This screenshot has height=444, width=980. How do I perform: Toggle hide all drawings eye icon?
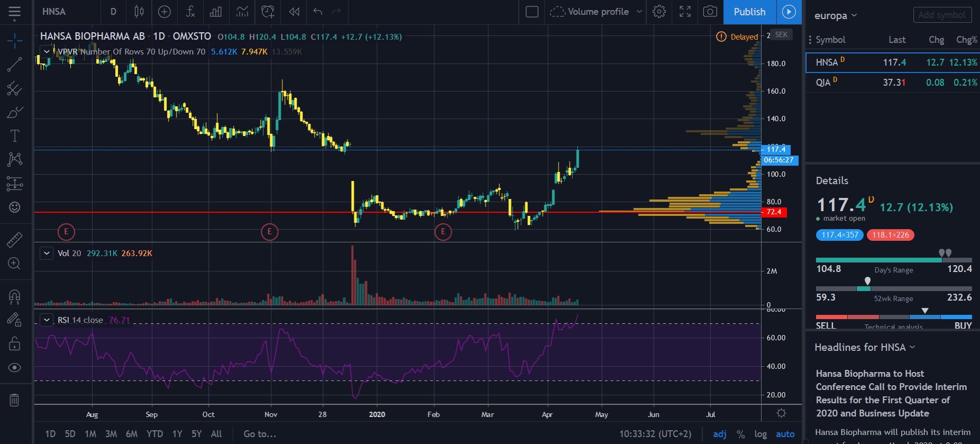point(14,367)
